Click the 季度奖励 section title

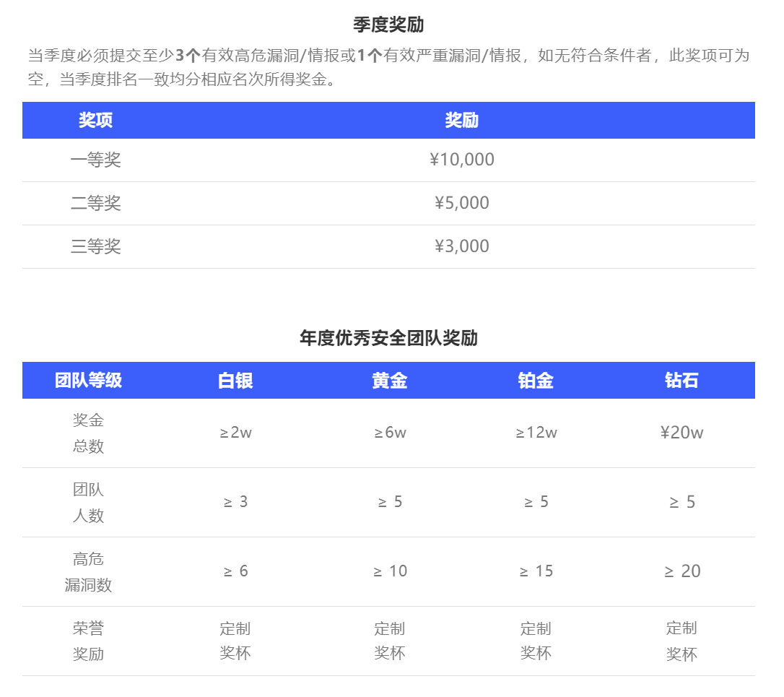[x=388, y=25]
